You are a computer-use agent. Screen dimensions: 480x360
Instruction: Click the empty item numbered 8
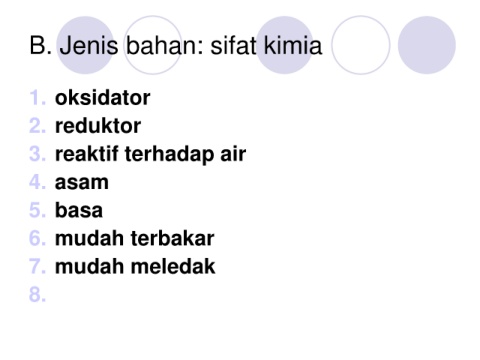(x=37, y=295)
